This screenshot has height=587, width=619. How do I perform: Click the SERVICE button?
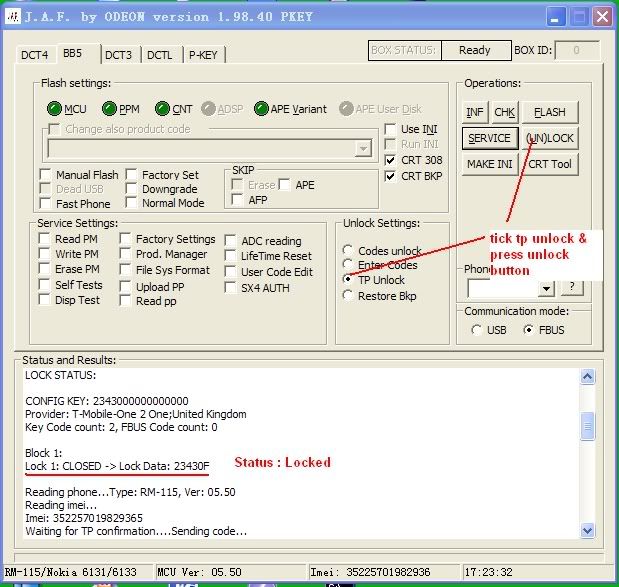pos(490,138)
